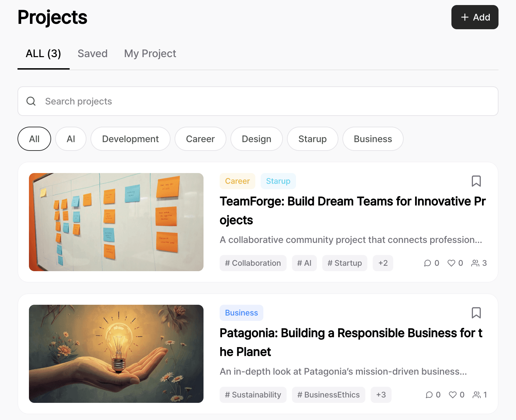Image resolution: width=516 pixels, height=420 pixels.
Task: Click the members icon on Patagonia card
Action: [x=476, y=395]
